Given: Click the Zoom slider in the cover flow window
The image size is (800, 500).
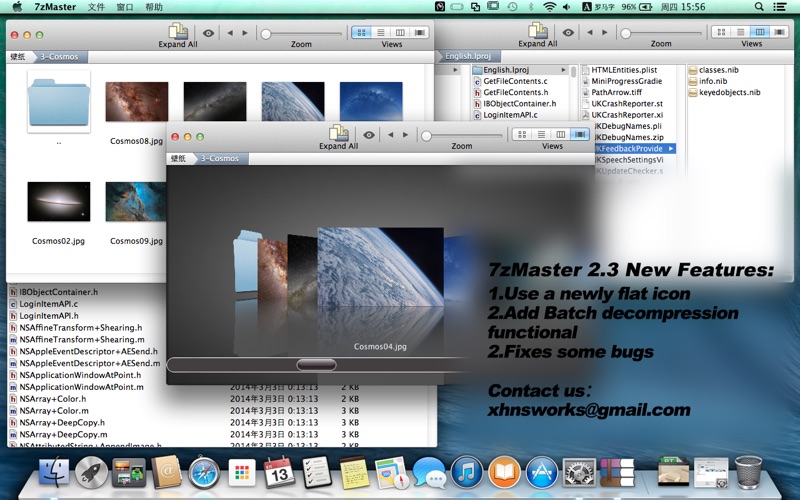Looking at the screenshot, I should pos(462,136).
